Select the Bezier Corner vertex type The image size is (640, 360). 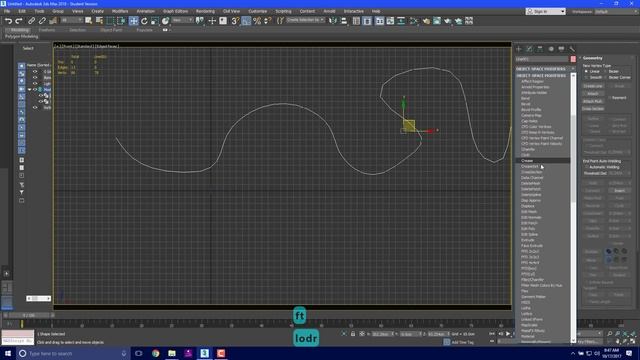click(x=606, y=77)
